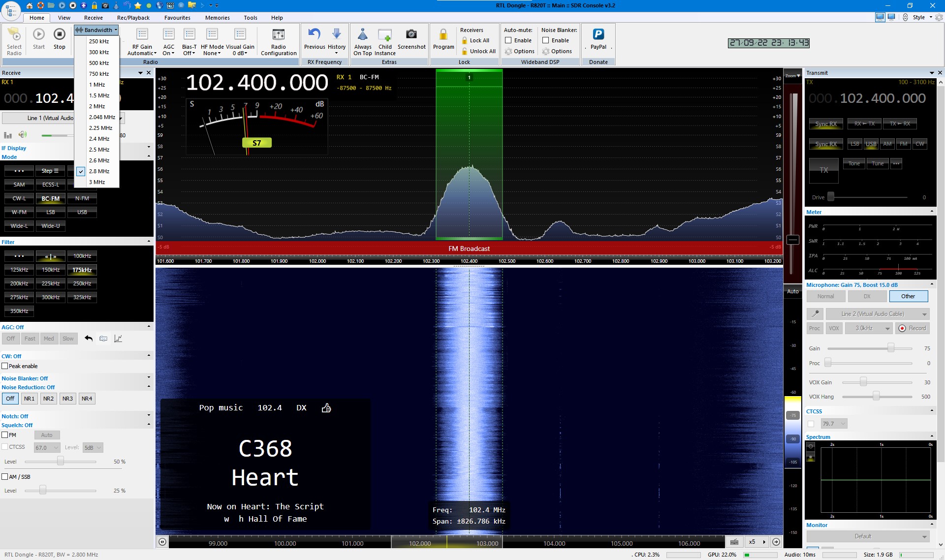Click the Stop radio icon
Screen dimensions: 945x560
[x=59, y=34]
